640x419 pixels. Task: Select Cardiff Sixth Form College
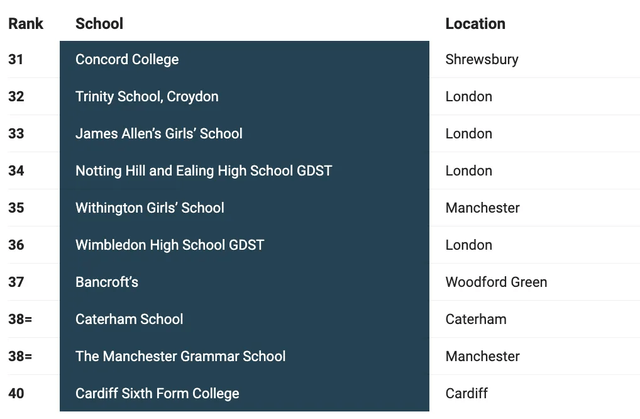click(157, 393)
